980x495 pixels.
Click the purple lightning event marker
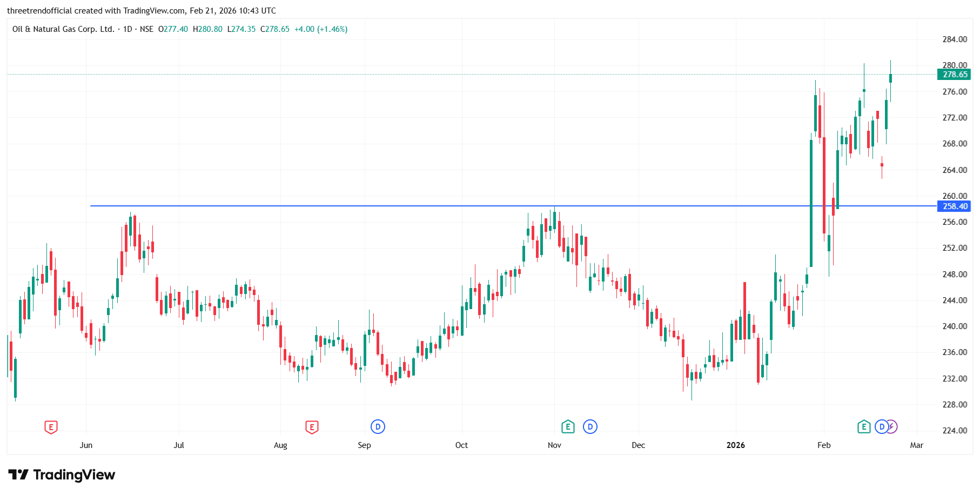point(892,427)
